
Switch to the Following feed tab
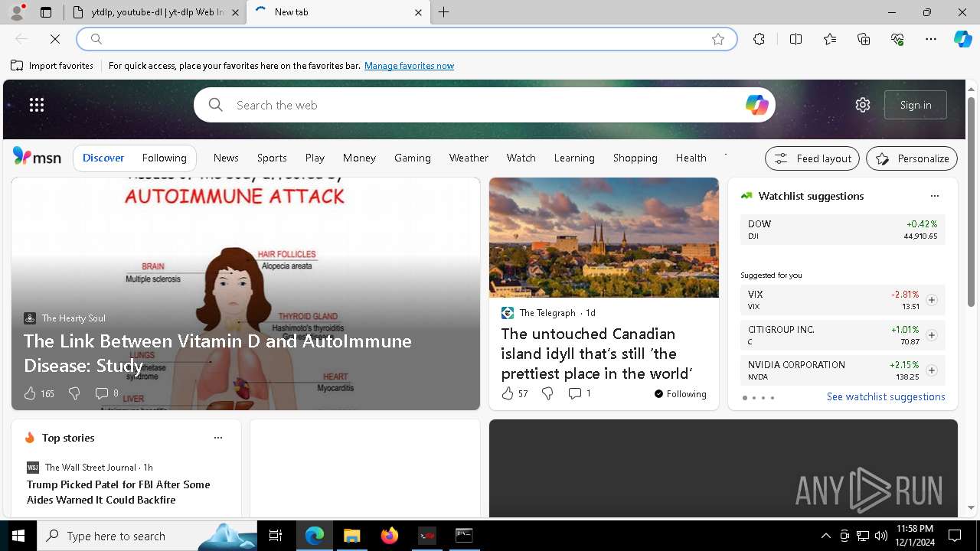click(165, 158)
